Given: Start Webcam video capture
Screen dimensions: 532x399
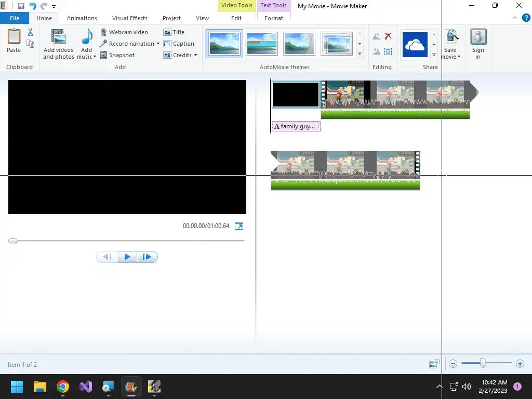Looking at the screenshot, I should tap(124, 32).
